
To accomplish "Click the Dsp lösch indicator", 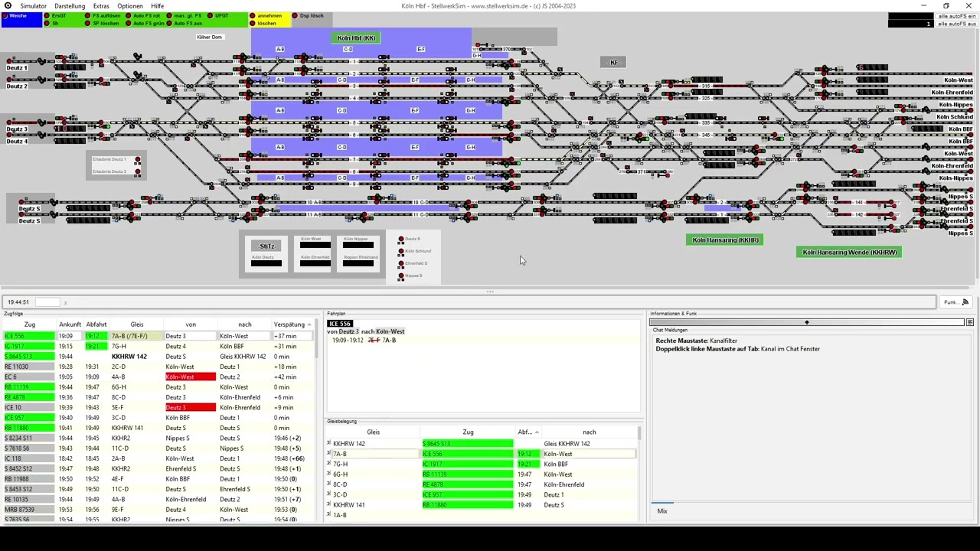I will (294, 15).
